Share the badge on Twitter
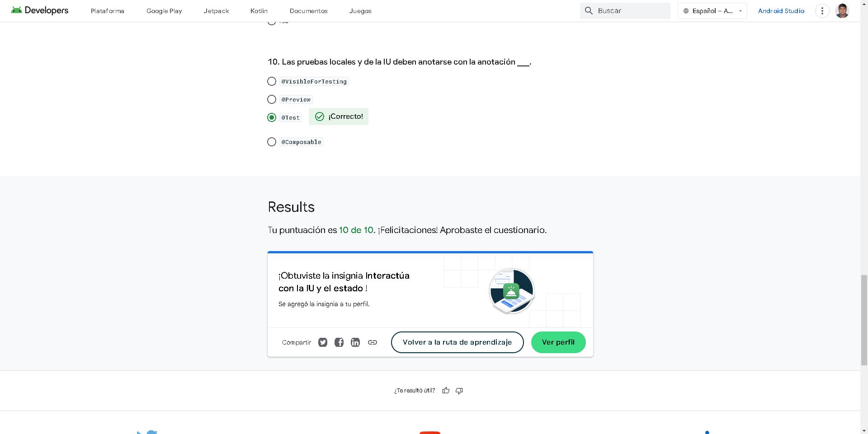Screen dimensions: 868x434 click(x=322, y=342)
